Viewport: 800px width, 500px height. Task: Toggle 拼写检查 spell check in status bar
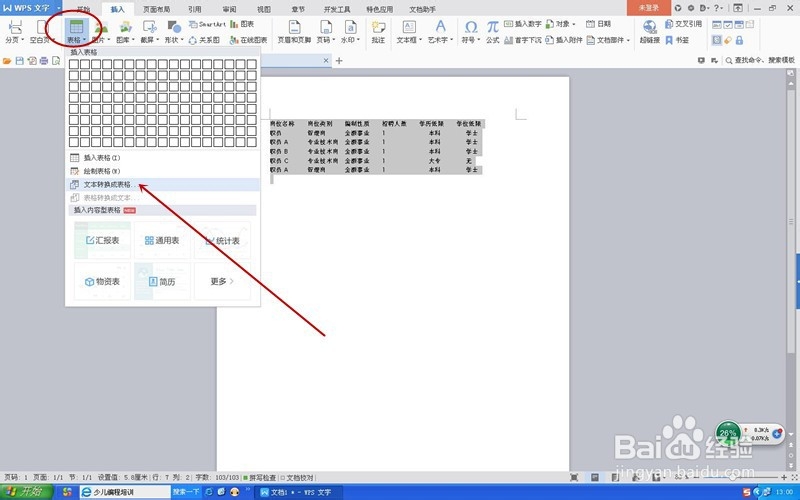pyautogui.click(x=259, y=478)
